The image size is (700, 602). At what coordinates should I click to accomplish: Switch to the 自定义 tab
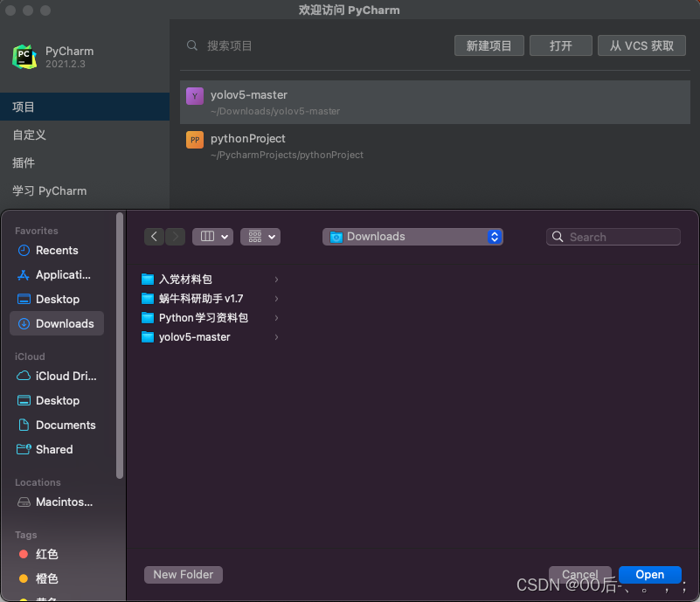pos(85,135)
